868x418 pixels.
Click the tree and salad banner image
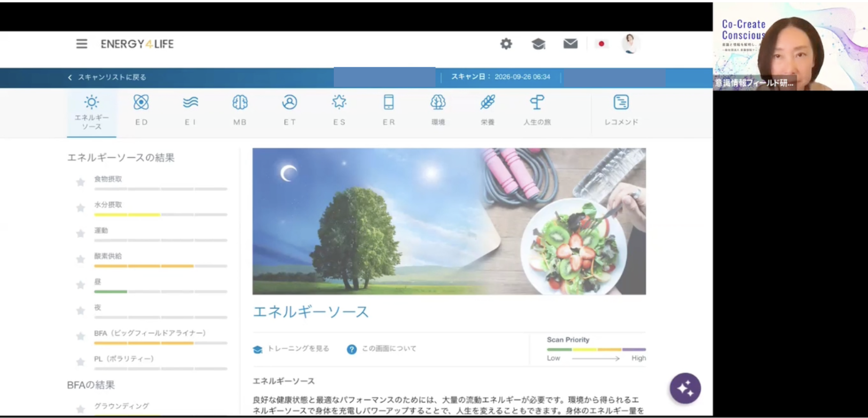tap(449, 221)
